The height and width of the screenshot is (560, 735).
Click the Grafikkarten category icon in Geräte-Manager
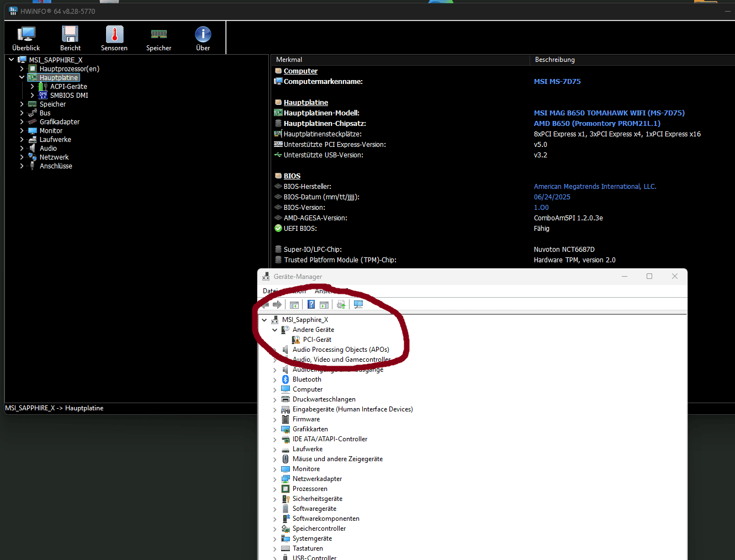coord(285,429)
